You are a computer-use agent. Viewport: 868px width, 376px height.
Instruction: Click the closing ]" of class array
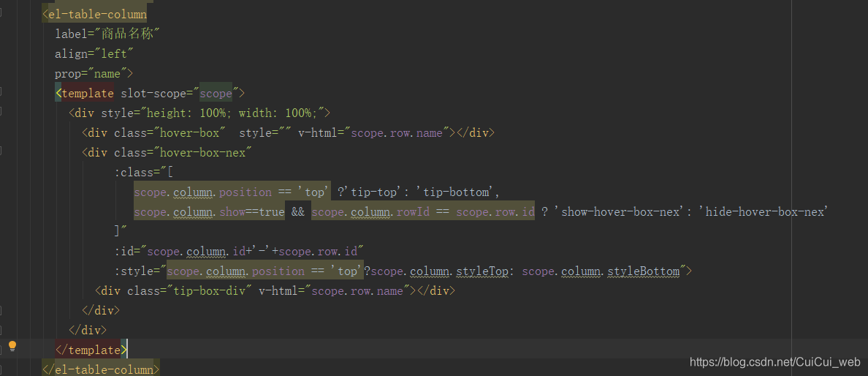coord(121,232)
